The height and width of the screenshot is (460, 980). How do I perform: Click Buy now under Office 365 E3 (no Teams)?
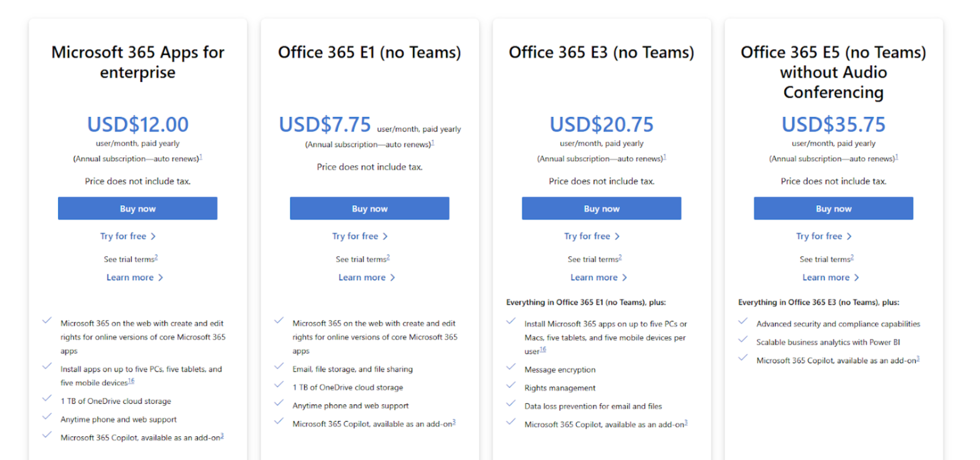(601, 208)
